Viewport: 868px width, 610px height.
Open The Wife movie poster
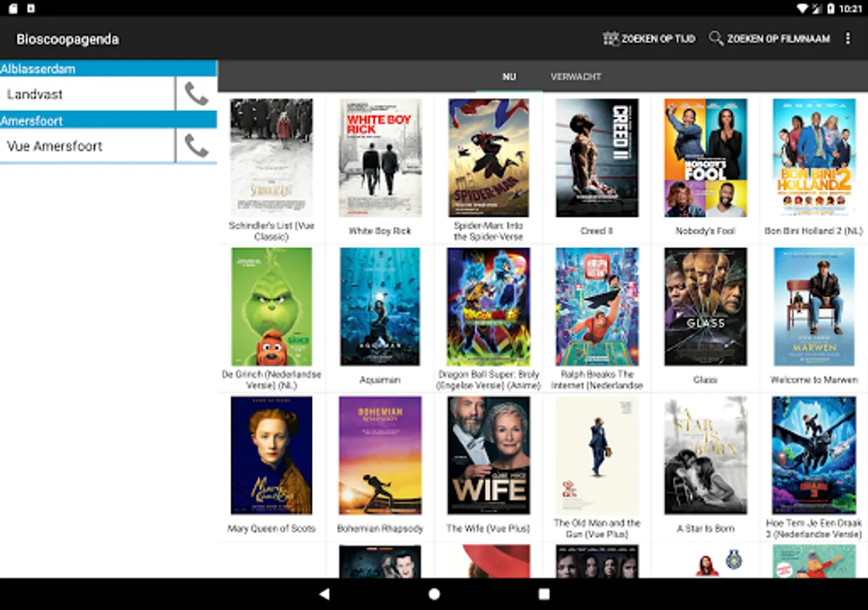point(488,455)
